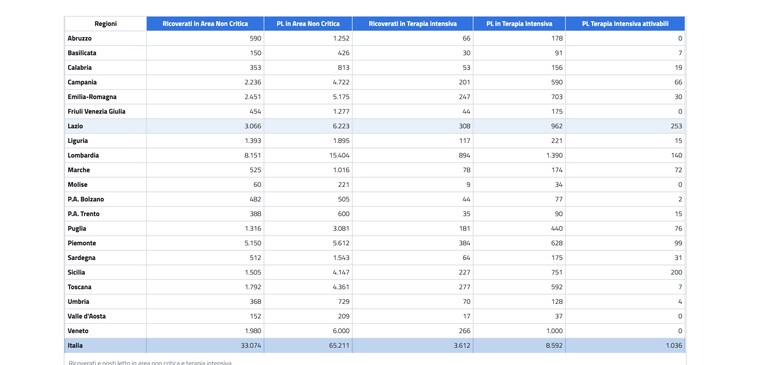
Task: Select the Marche row label
Action: coord(79,170)
